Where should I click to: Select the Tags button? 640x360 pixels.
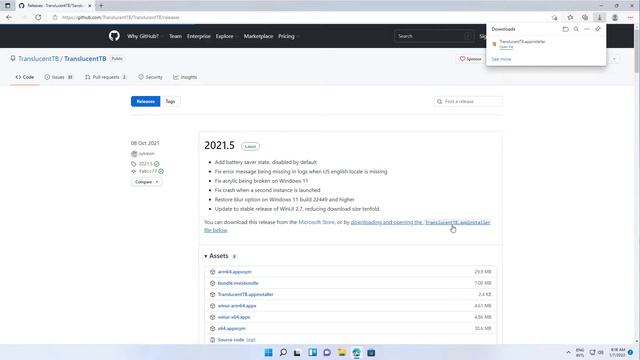170,101
